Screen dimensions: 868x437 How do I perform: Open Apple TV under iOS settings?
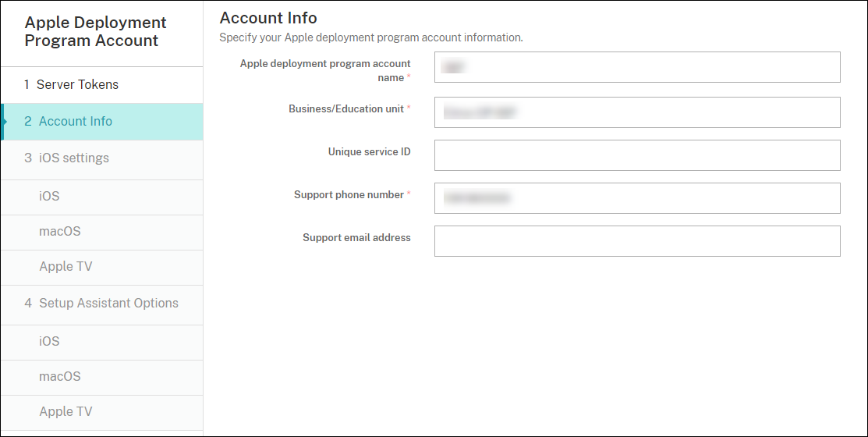[66, 266]
